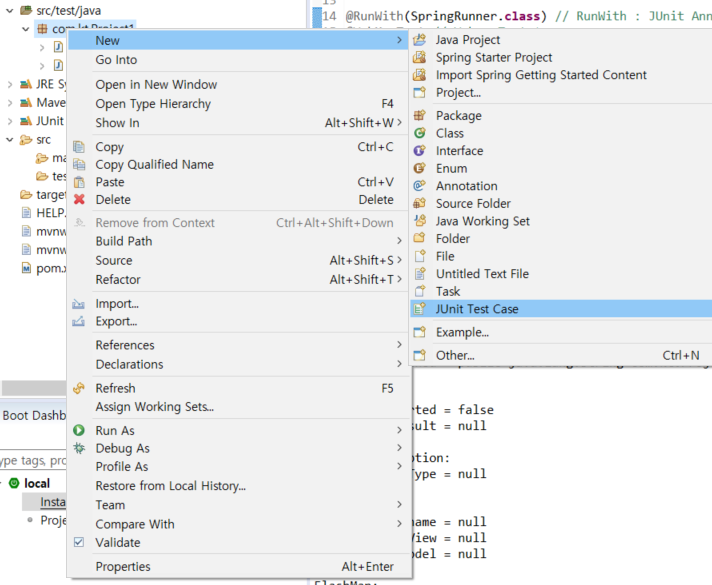Click the green Class icon
The height and width of the screenshot is (585, 712).
click(x=420, y=133)
